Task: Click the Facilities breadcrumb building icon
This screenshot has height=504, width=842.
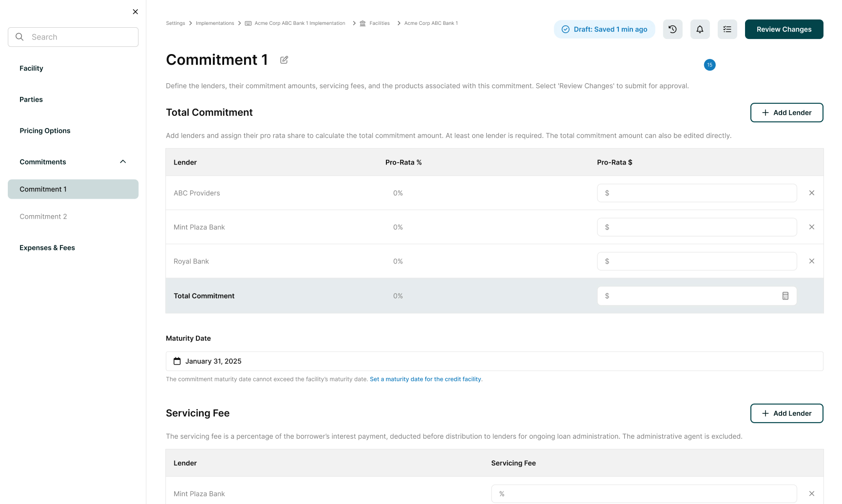Action: pos(362,23)
